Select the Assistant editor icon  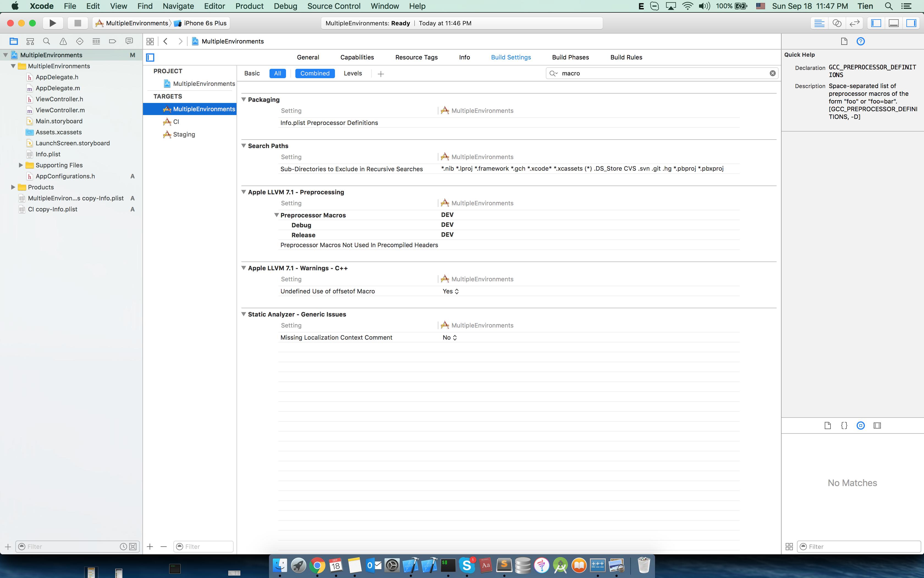point(837,23)
